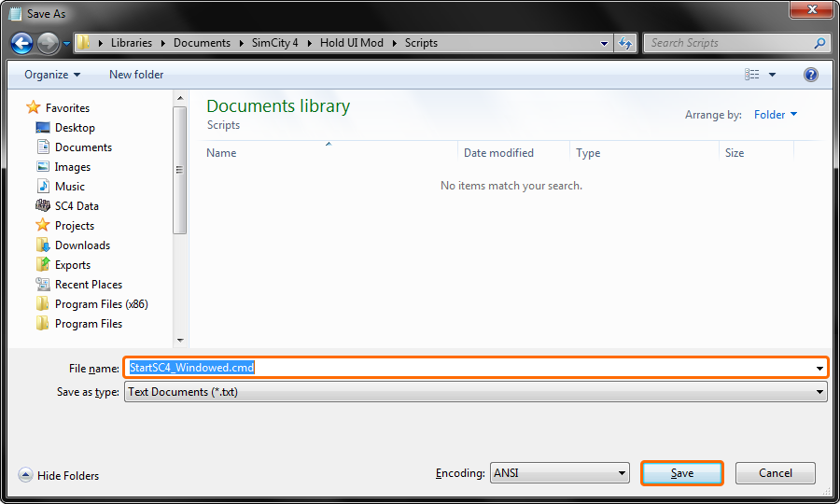The height and width of the screenshot is (504, 840).
Task: Go back with the blue Back arrow
Action: click(x=22, y=43)
